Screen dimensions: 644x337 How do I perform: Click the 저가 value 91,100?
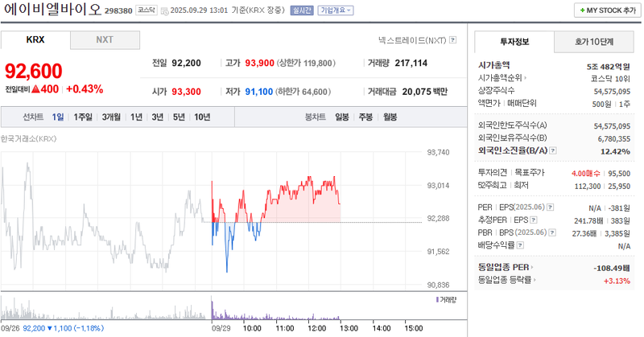(259, 92)
